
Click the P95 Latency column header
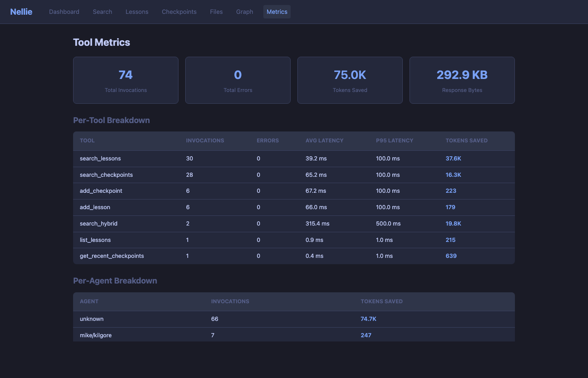(394, 141)
